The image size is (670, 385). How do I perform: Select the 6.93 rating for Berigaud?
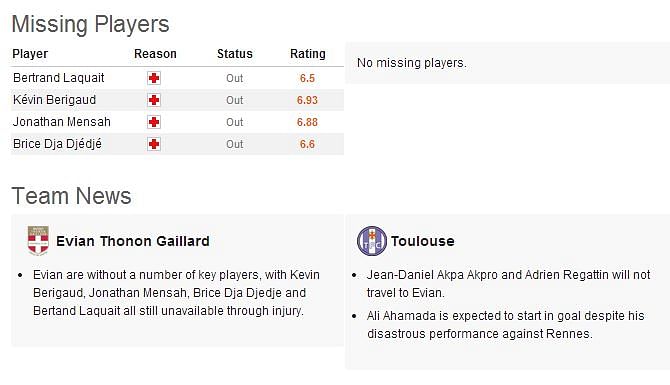(x=307, y=100)
